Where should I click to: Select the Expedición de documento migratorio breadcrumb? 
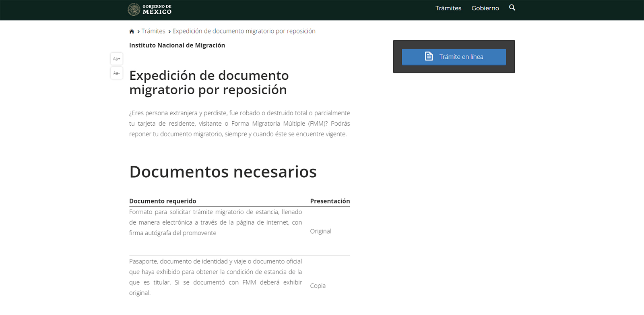[x=244, y=31]
